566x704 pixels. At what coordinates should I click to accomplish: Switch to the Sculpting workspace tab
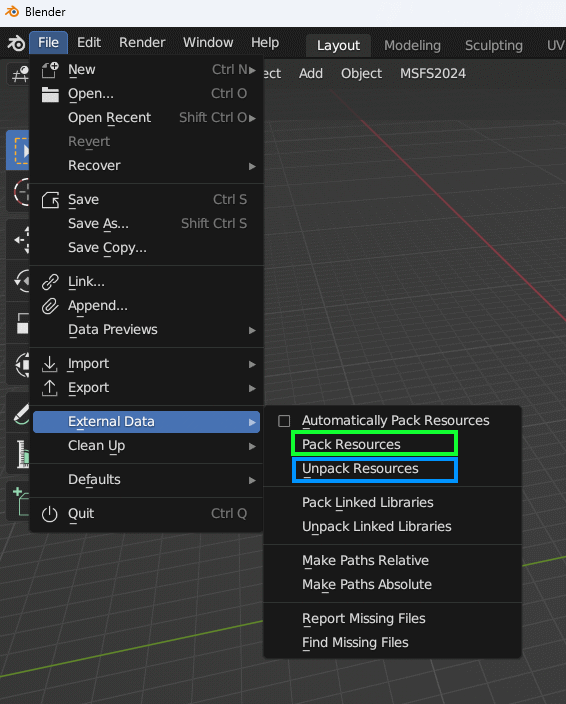[494, 45]
